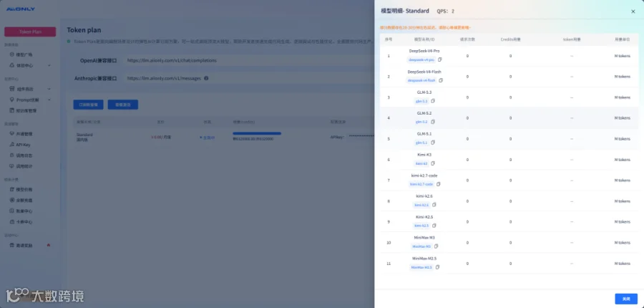
Task: Click the DeepSeek-V4-Pro model name
Action: tap(424, 51)
